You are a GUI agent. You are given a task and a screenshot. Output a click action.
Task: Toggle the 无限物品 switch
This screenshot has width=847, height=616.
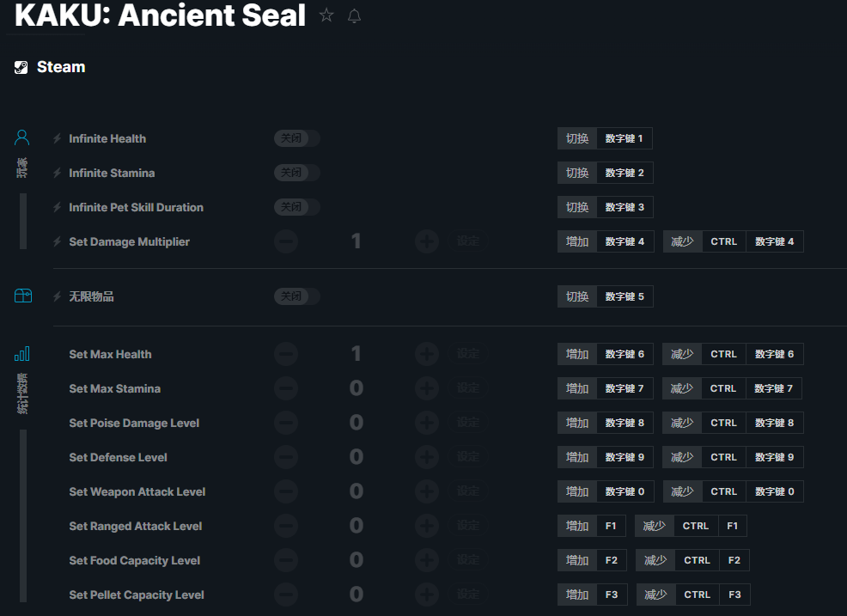[x=297, y=296]
